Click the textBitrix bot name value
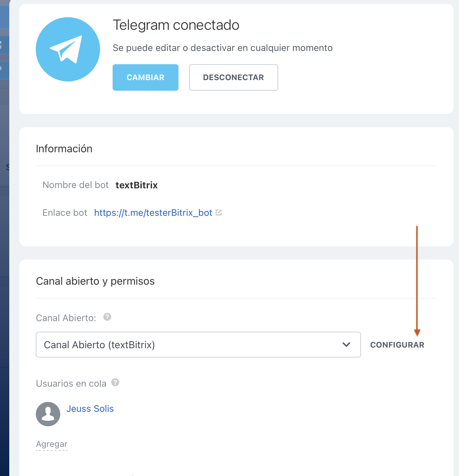This screenshot has width=459, height=476. click(x=136, y=185)
